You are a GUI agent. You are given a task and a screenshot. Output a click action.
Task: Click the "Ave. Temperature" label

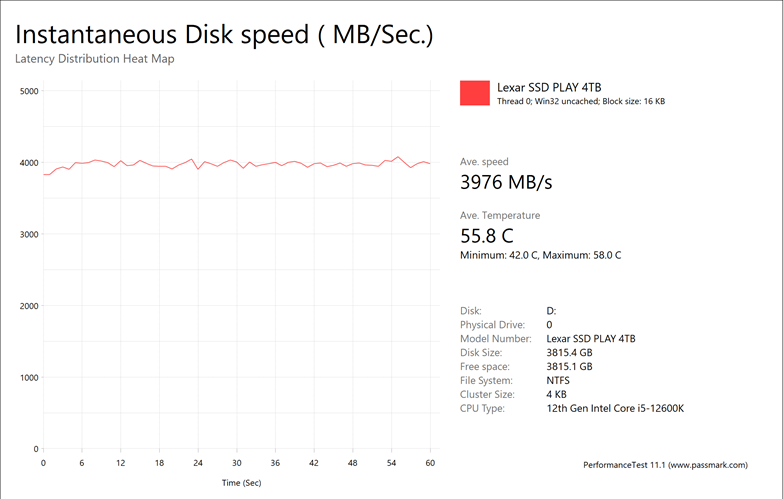[x=500, y=215]
